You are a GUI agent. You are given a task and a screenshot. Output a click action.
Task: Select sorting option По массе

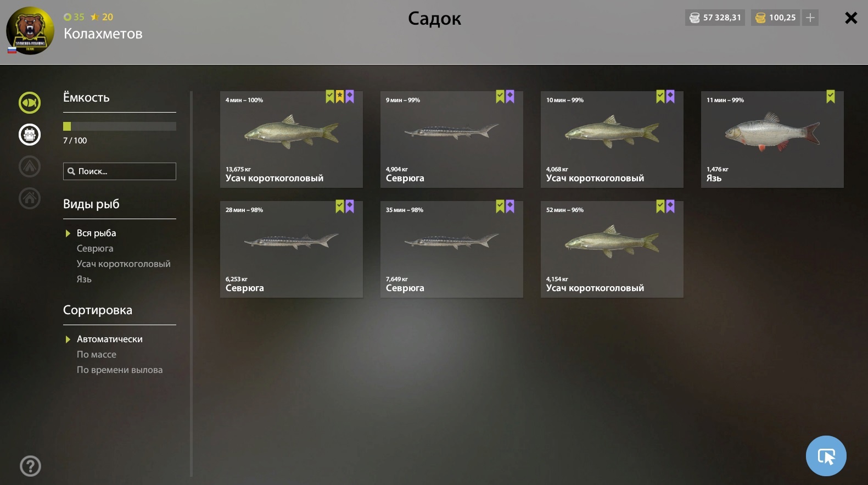(97, 354)
